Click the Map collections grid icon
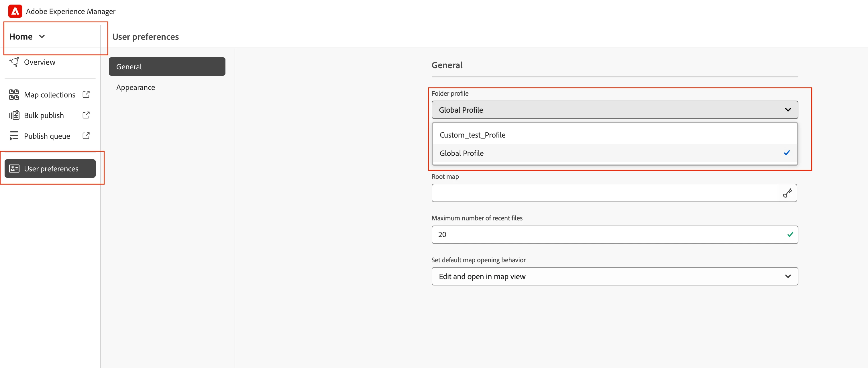Viewport: 868px width, 368px height. [14, 95]
